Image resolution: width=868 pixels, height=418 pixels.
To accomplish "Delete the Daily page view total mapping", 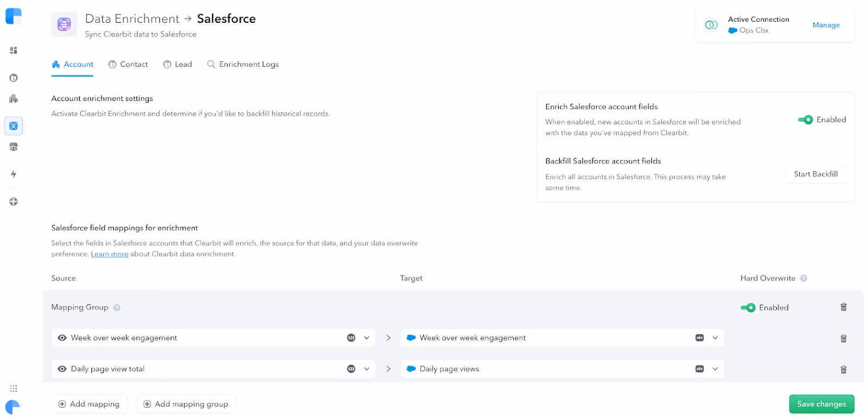I will click(844, 370).
